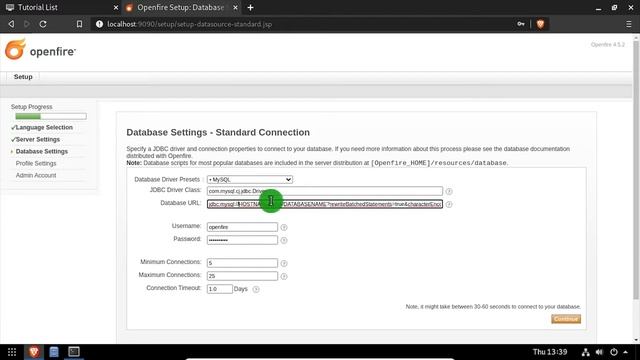The image size is (640, 360).
Task: Open the file manager taskbar icon
Action: coord(54,351)
